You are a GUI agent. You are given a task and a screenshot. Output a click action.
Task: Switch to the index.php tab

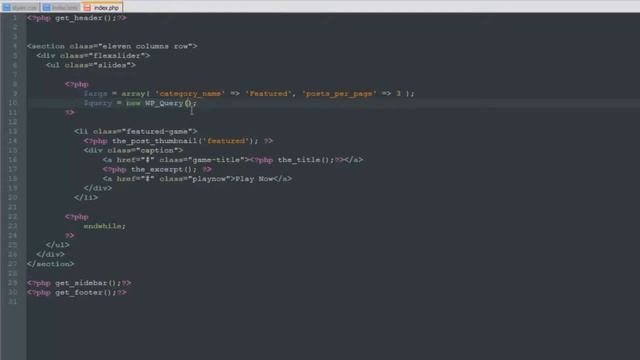102,7
